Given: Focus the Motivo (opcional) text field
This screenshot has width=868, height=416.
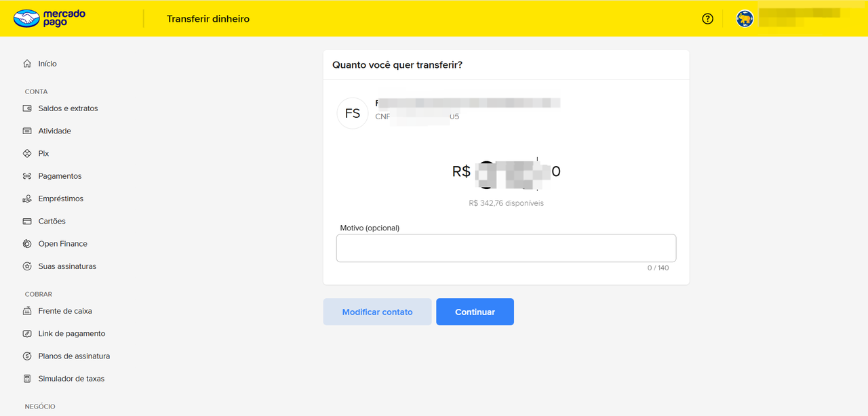Looking at the screenshot, I should [x=506, y=248].
